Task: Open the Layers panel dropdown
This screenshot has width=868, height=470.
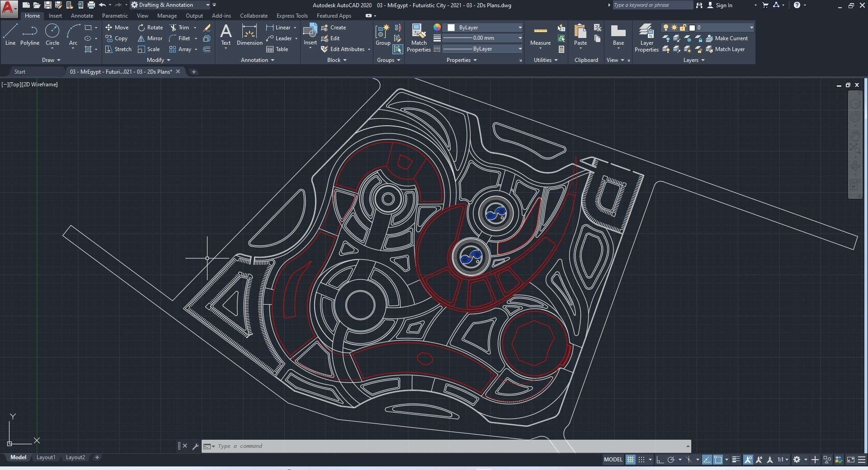Action: pyautogui.click(x=694, y=60)
